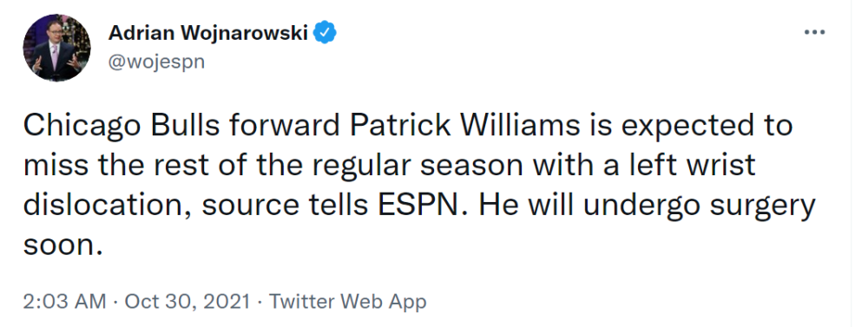
Task: Click the @wojespn handle
Action: [x=156, y=62]
